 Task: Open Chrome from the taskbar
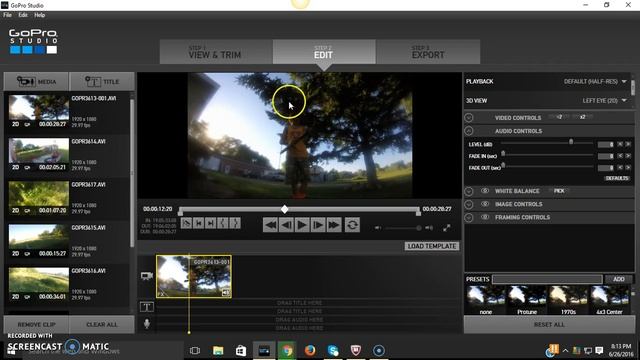pyautogui.click(x=287, y=350)
